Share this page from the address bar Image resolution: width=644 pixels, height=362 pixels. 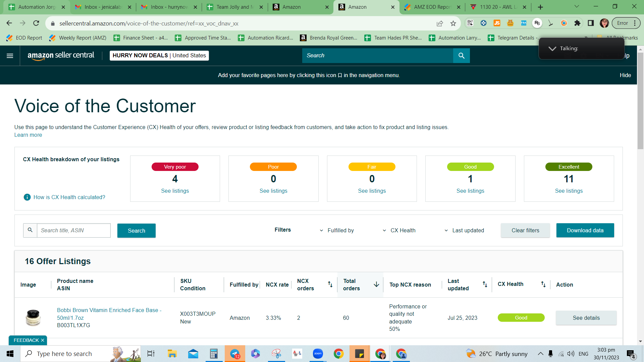[x=439, y=23]
